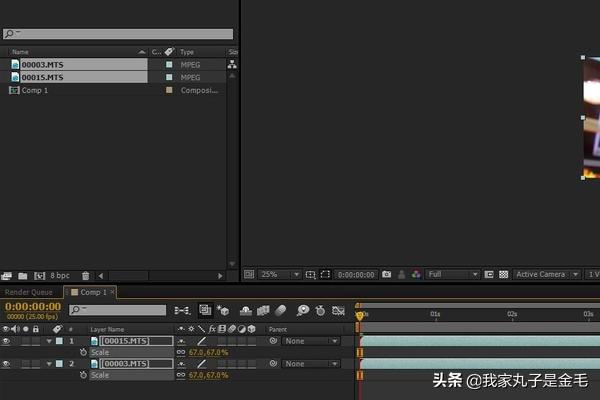This screenshot has width=600, height=400.
Task: Open the Full resolution dropdown
Action: [452, 274]
